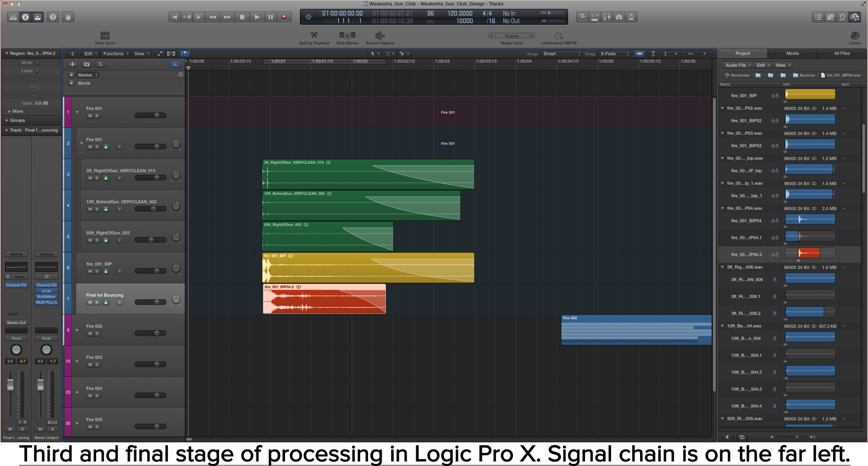Image resolution: width=868 pixels, height=466 pixels.
Task: Open the Colors palette icon
Action: (855, 36)
